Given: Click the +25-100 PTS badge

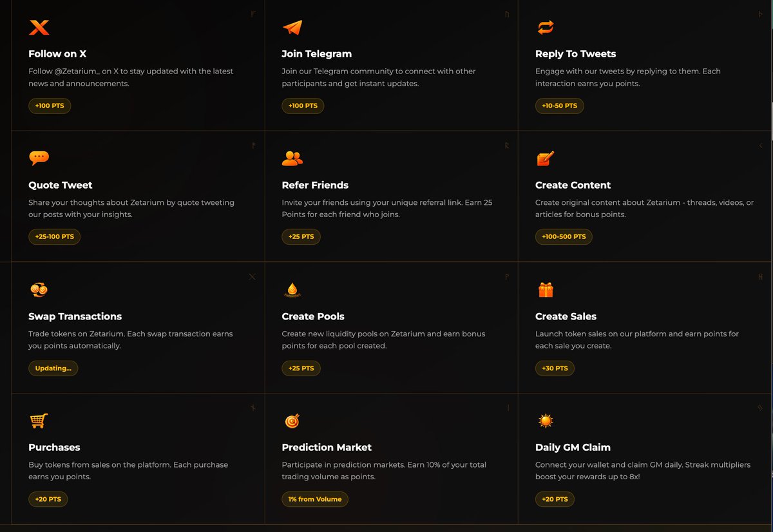Looking at the screenshot, I should coord(54,236).
